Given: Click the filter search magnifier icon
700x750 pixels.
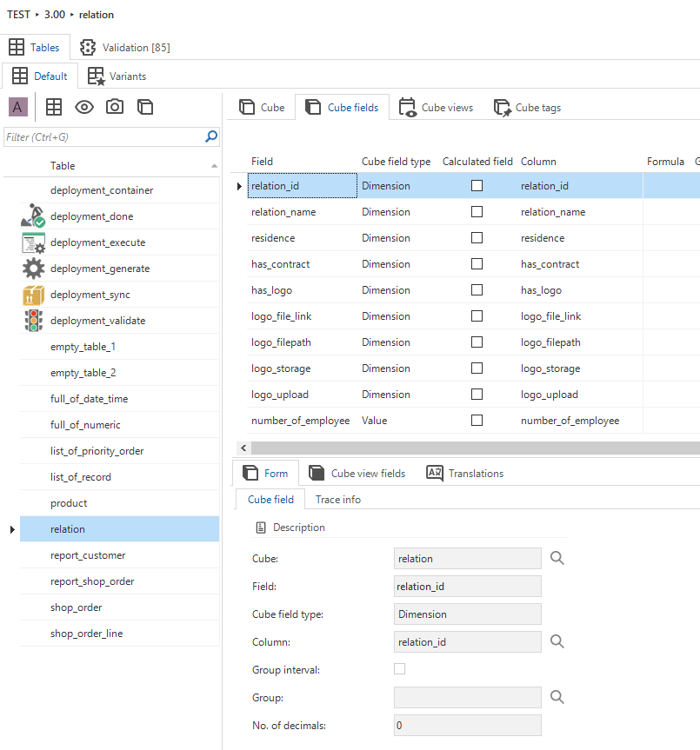Looking at the screenshot, I should point(211,136).
